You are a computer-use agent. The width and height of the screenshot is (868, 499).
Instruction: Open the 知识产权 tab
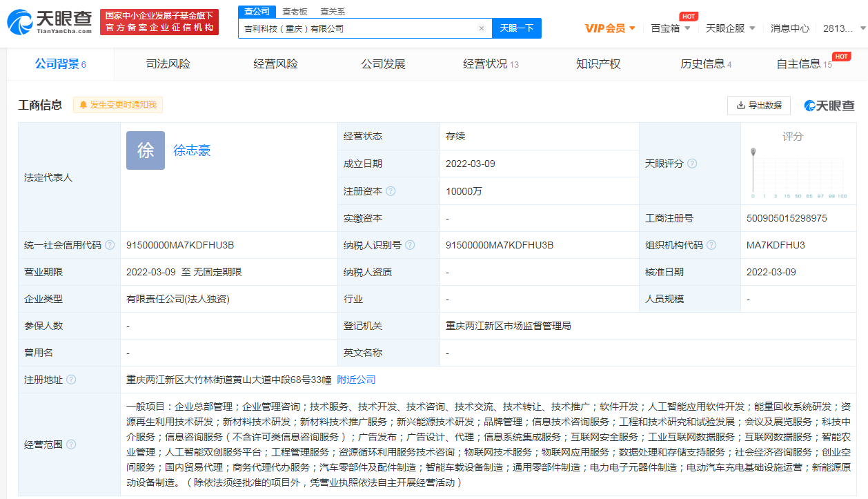coord(598,64)
